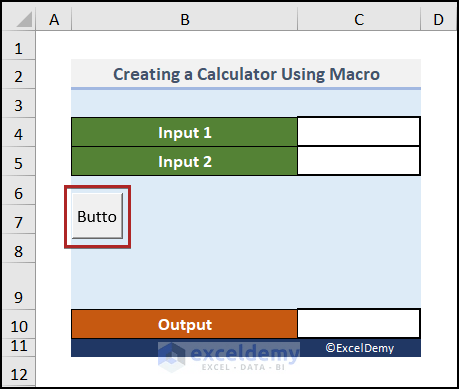
Task: Select the 'Input 2' label cell
Action: [184, 161]
